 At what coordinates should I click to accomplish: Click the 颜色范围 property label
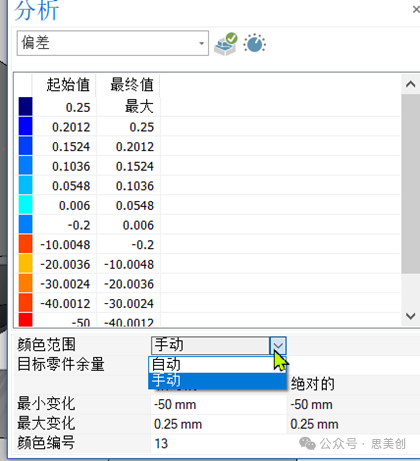click(x=46, y=345)
